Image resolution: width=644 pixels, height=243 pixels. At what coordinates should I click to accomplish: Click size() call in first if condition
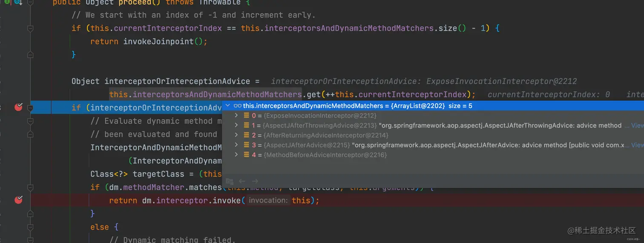(452, 28)
